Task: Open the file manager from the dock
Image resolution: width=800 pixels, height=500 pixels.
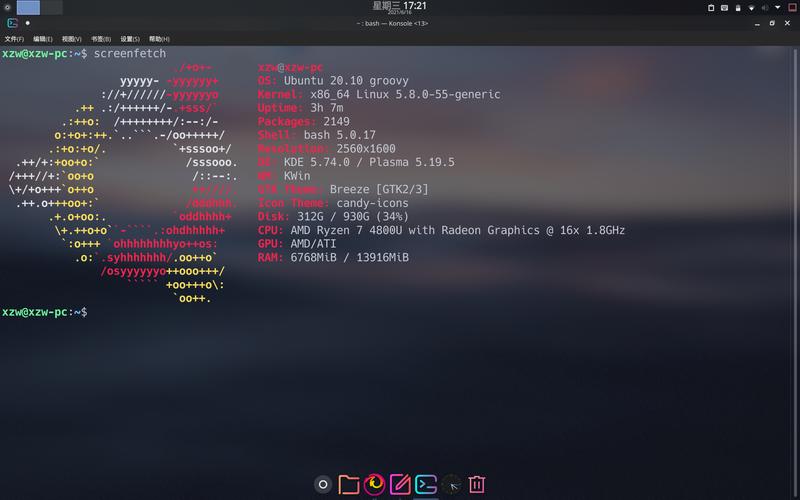Action: 349,485
